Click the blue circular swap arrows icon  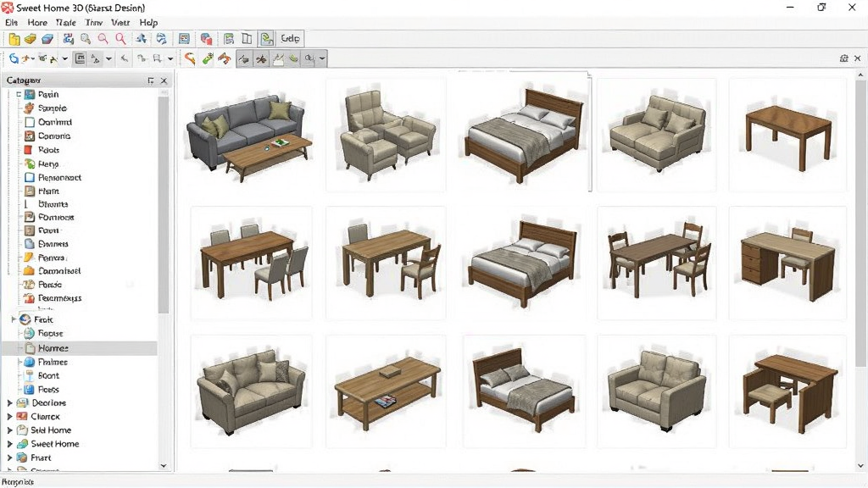[x=161, y=39]
